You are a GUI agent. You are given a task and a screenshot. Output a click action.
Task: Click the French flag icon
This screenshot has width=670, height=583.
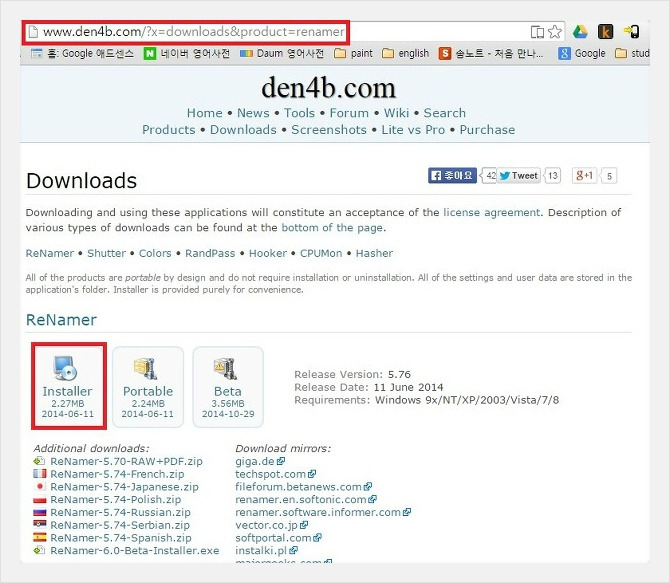coord(40,474)
